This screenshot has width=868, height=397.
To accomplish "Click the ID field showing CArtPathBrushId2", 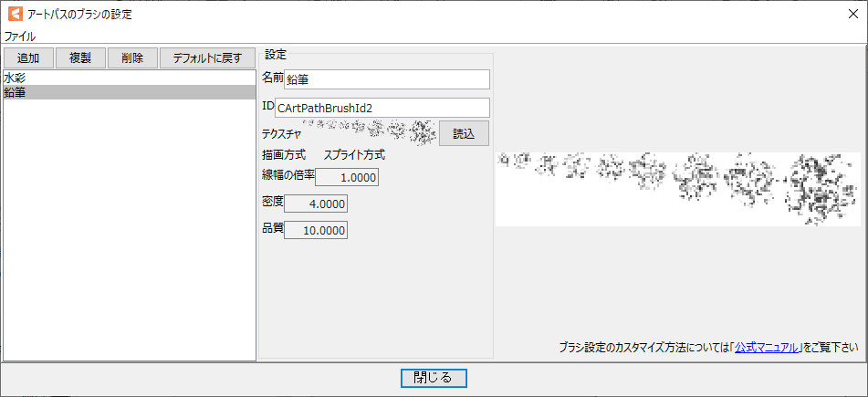I will coord(382,108).
